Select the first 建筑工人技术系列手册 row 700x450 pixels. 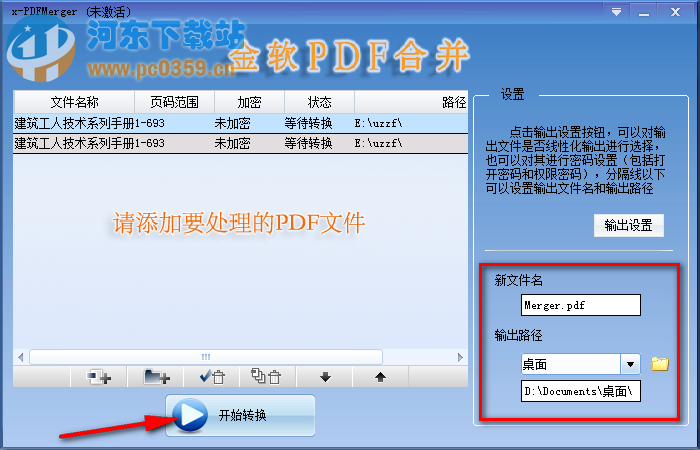(241, 123)
